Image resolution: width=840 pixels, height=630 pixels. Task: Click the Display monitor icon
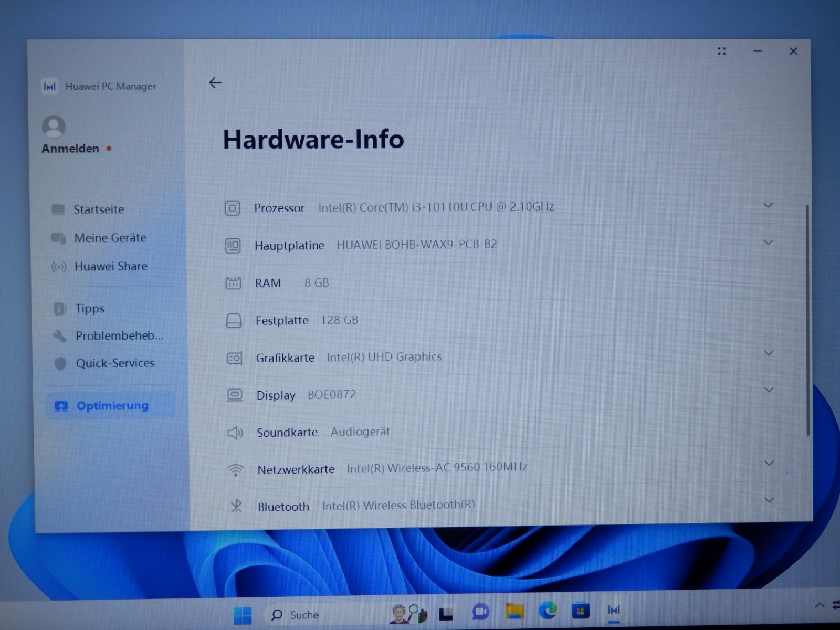click(235, 395)
